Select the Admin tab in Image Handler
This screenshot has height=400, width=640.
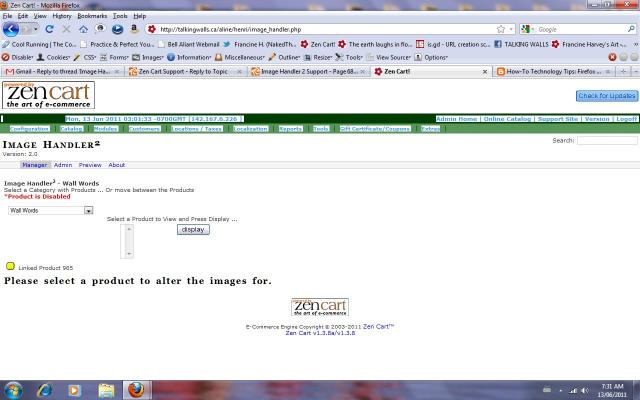63,165
